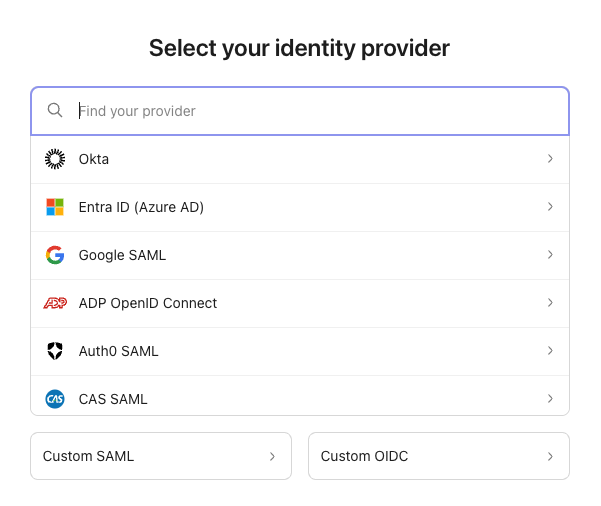Focus the Find your provider field

point(310,111)
